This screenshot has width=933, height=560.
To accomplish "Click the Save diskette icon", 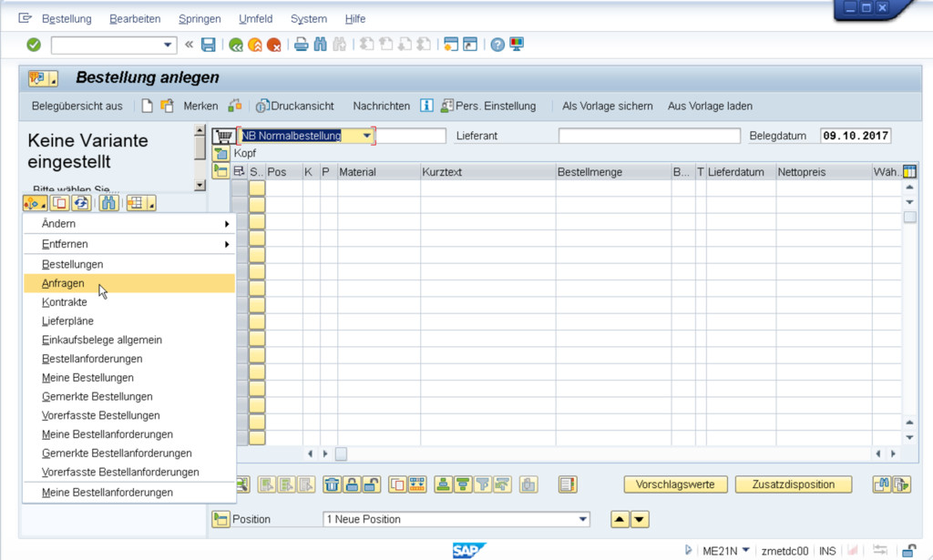I will tap(209, 45).
